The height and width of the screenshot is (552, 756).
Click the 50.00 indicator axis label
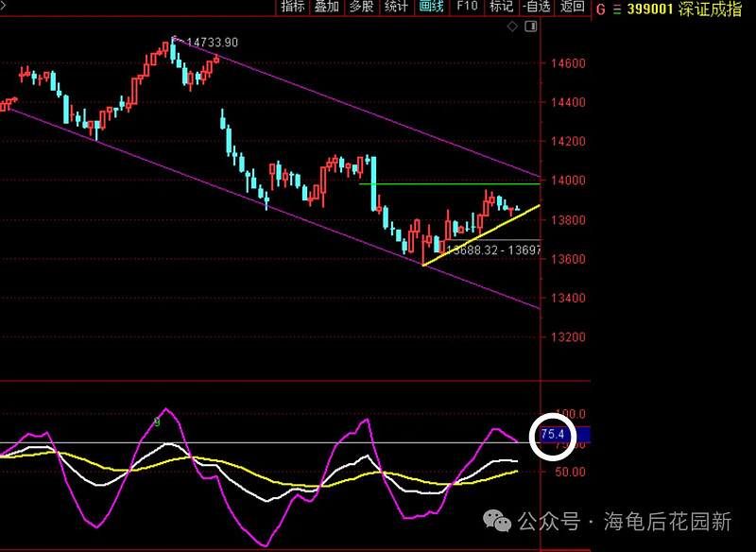click(570, 472)
